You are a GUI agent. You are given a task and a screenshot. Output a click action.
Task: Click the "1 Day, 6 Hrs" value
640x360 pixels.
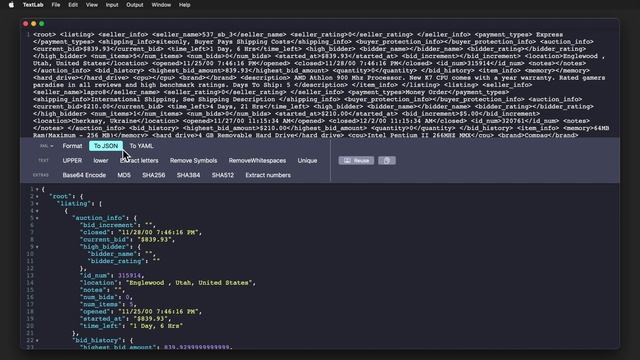156,326
